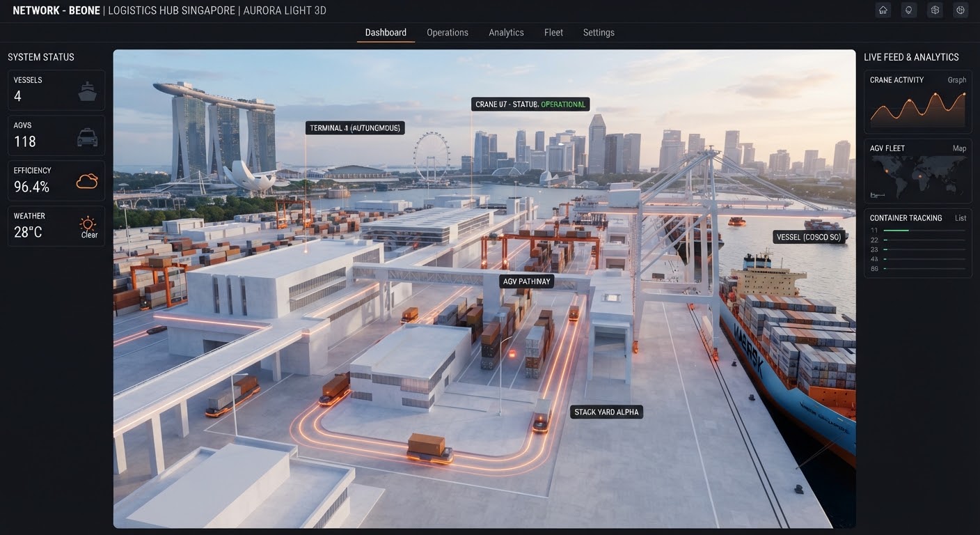Click the home icon in the header
980x535 pixels.
coord(883,10)
